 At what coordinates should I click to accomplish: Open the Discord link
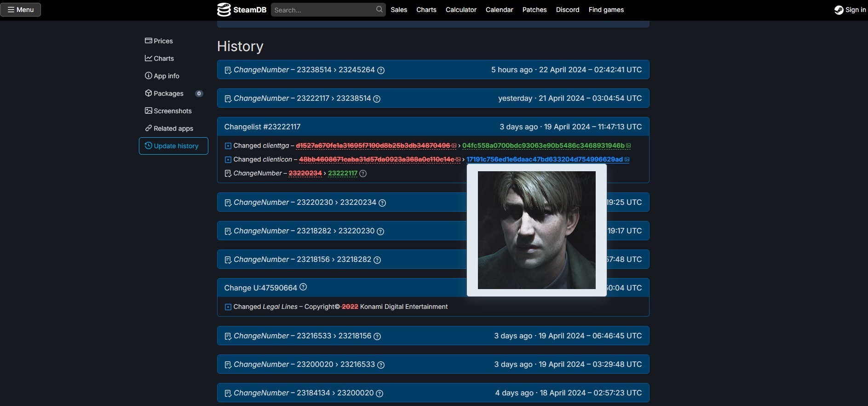coord(568,10)
